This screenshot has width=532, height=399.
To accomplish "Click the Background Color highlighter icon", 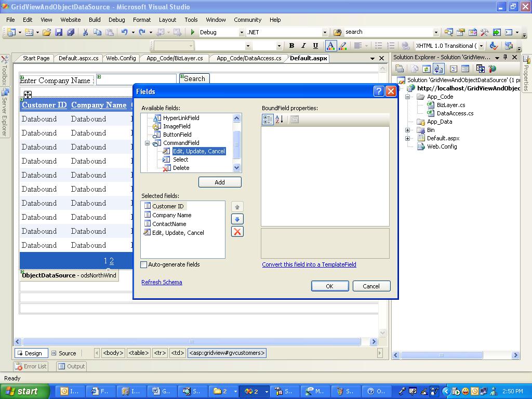I will point(343,46).
